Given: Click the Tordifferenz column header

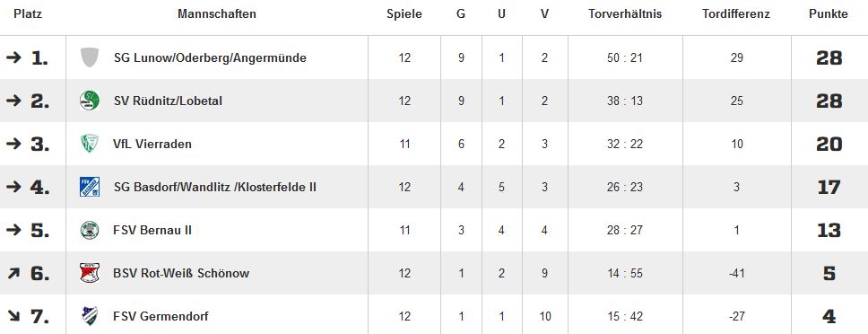Looking at the screenshot, I should pos(736,14).
